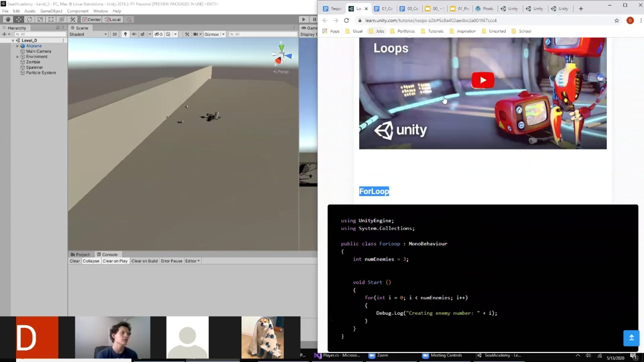Bookmark the page with star icon
644x362 pixels.
[617, 20]
